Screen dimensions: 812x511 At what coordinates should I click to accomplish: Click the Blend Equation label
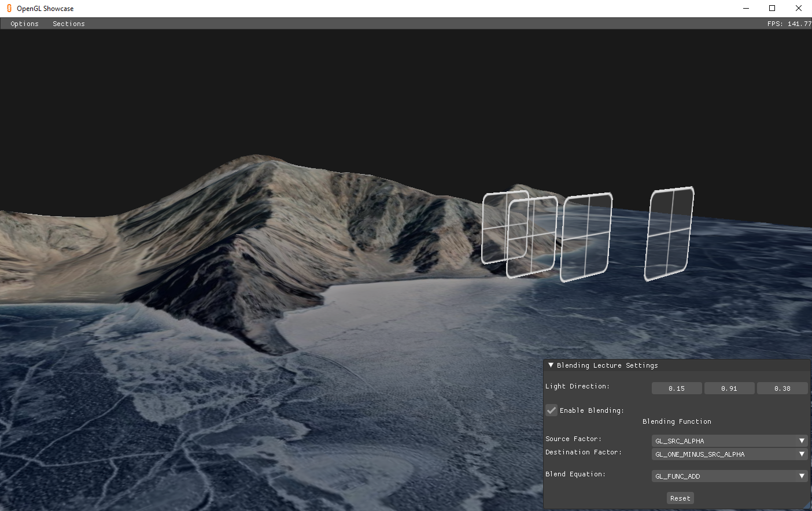[575, 474]
